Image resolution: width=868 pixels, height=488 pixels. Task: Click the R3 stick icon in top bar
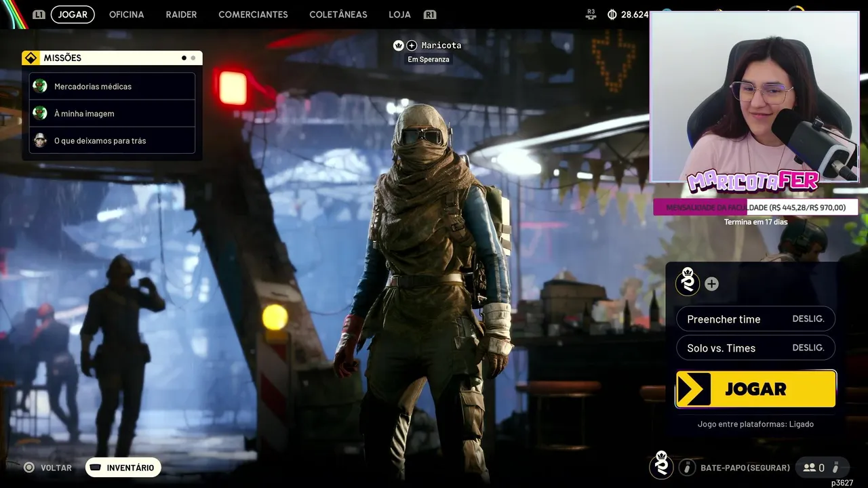591,14
